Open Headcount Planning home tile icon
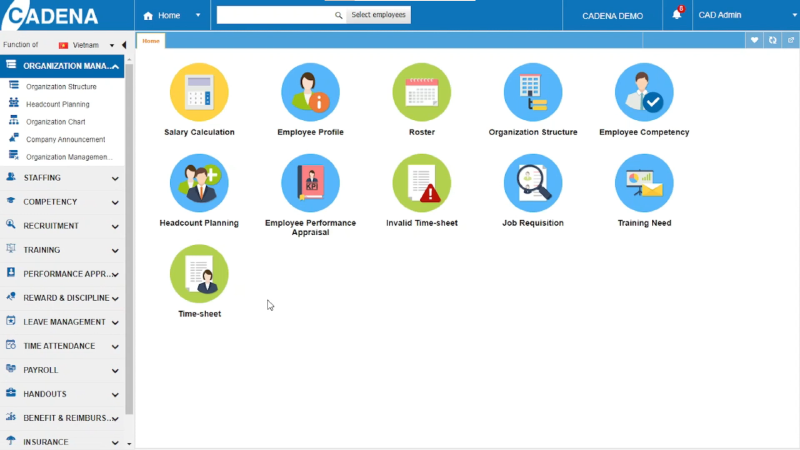The height and width of the screenshot is (450, 800). (x=199, y=183)
